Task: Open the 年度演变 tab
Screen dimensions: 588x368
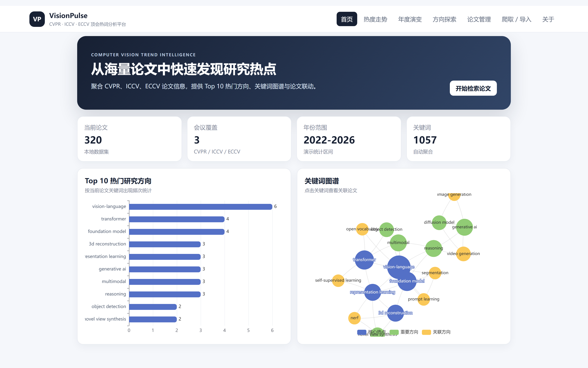Action: click(410, 19)
